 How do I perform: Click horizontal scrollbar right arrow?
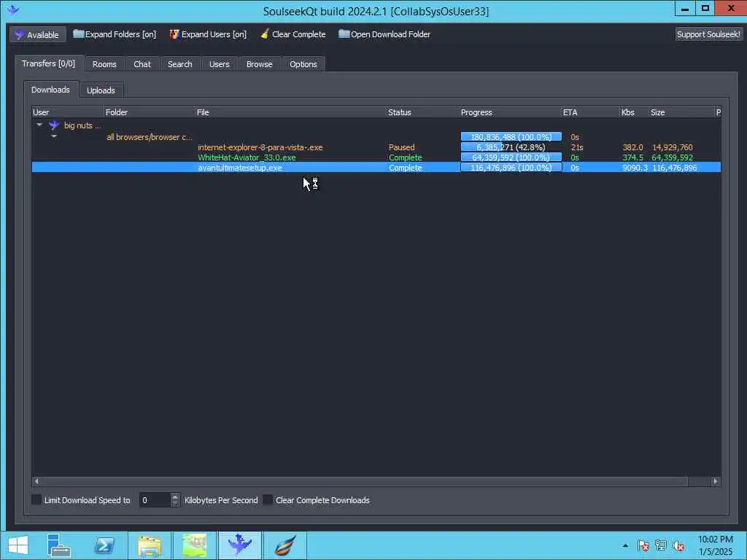point(715,481)
